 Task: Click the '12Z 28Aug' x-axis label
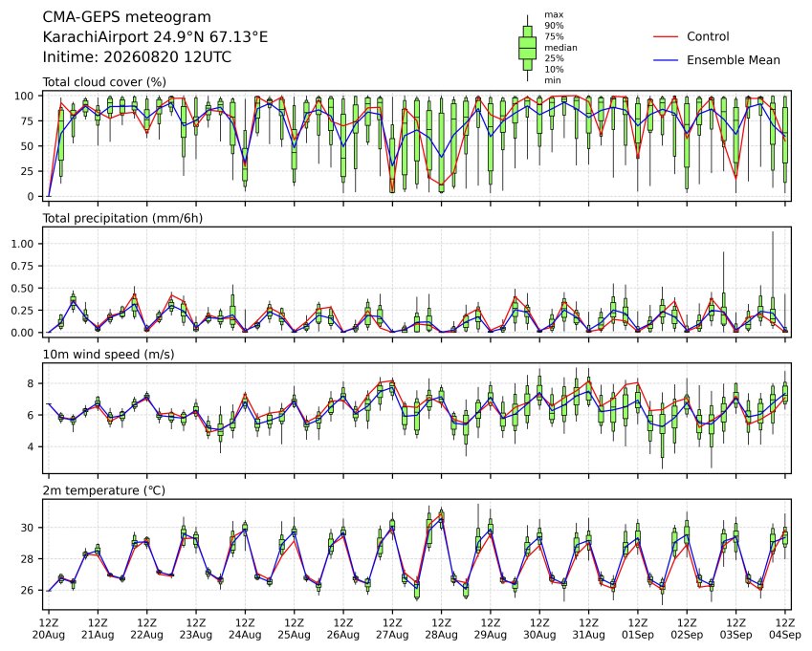tap(441, 629)
